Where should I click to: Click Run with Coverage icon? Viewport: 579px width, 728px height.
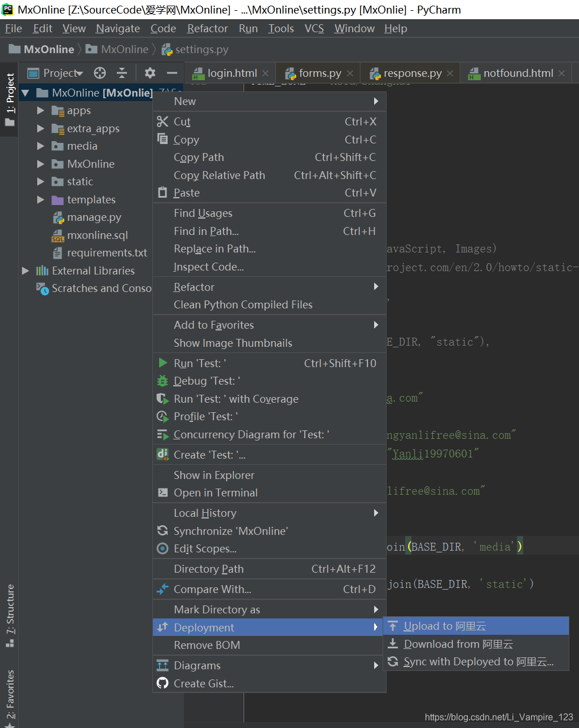[x=163, y=399]
